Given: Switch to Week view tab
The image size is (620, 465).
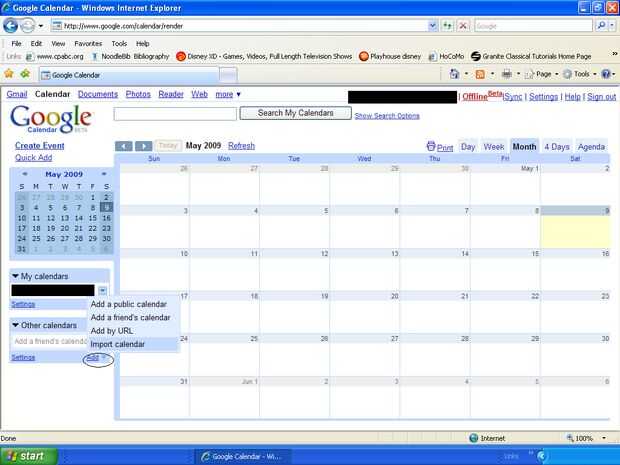Looking at the screenshot, I should click(x=494, y=147).
